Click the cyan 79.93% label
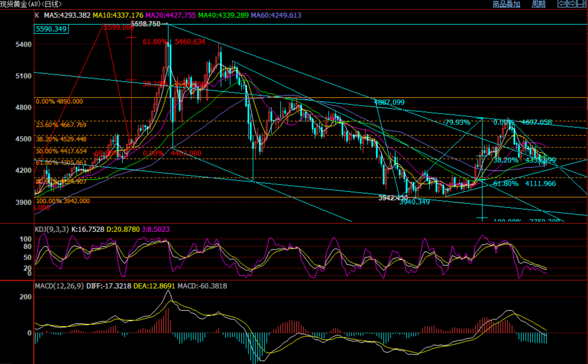Screen dimensions: 588x364 click(x=458, y=122)
